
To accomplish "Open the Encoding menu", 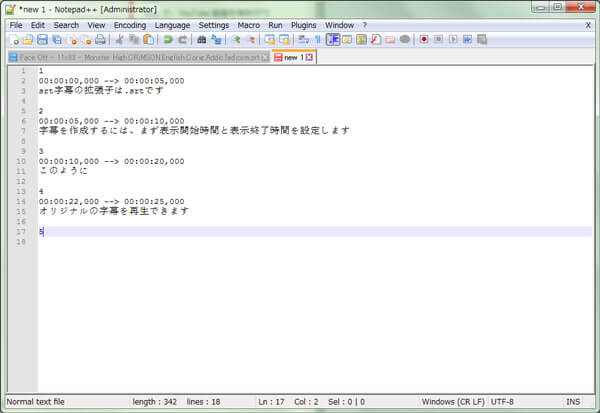I will click(130, 25).
